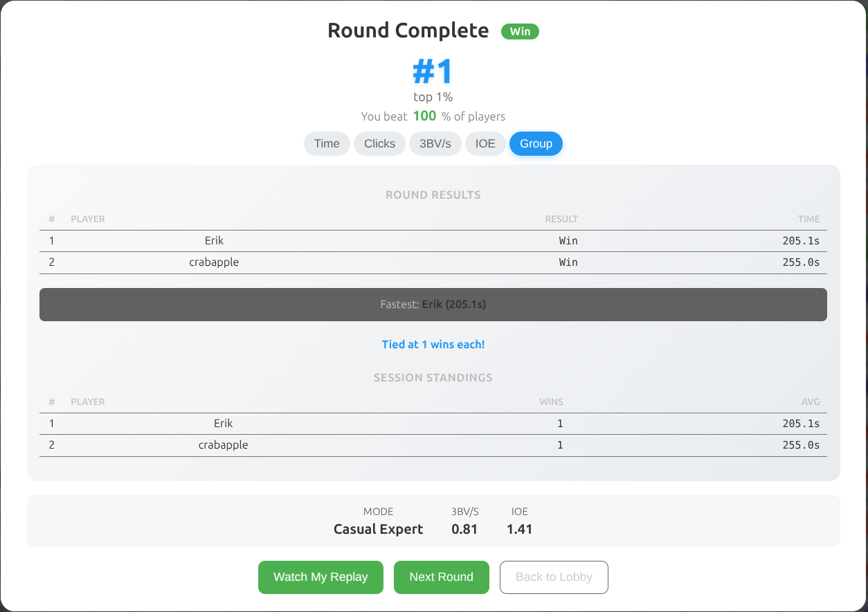Screen dimensions: 868x612
Task: Click the 'You beat 100%' percentage text
Action: 433,116
